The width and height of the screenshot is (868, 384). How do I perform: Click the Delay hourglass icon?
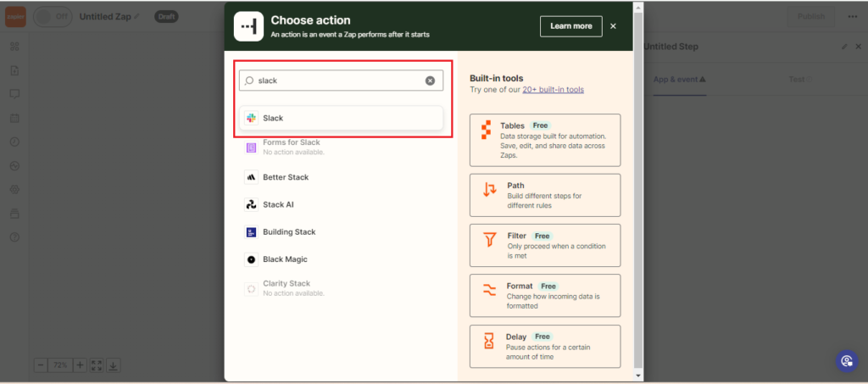[x=489, y=341]
